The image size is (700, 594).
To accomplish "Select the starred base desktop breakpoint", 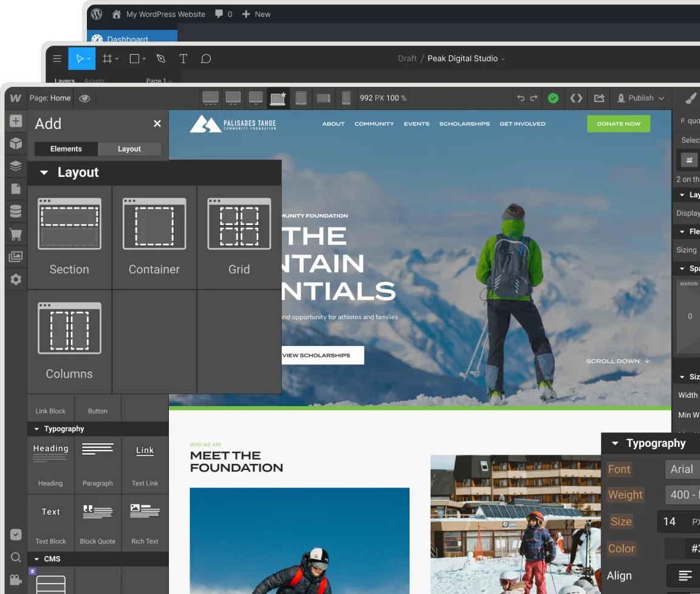I will click(x=278, y=98).
